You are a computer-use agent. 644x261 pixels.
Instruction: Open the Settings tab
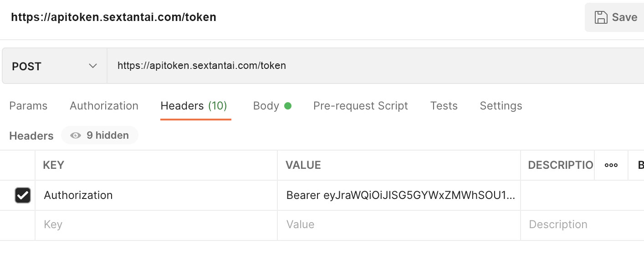click(501, 106)
